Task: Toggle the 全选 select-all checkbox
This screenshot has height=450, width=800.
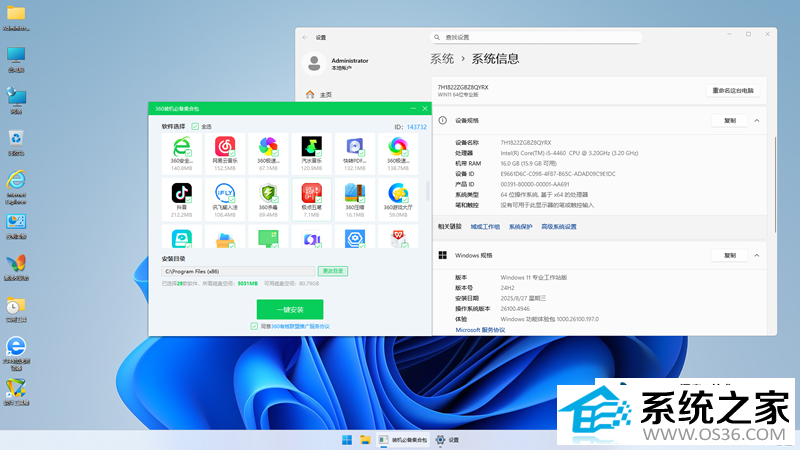Action: coord(195,127)
